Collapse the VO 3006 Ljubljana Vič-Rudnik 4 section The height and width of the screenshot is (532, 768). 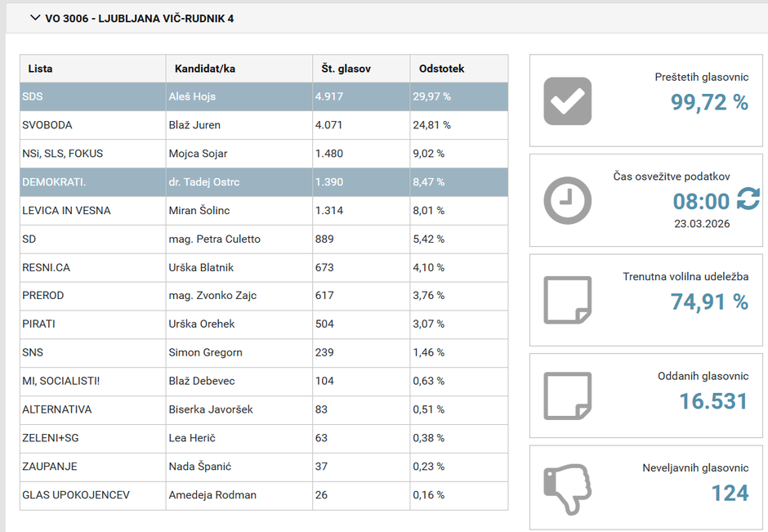35,18
